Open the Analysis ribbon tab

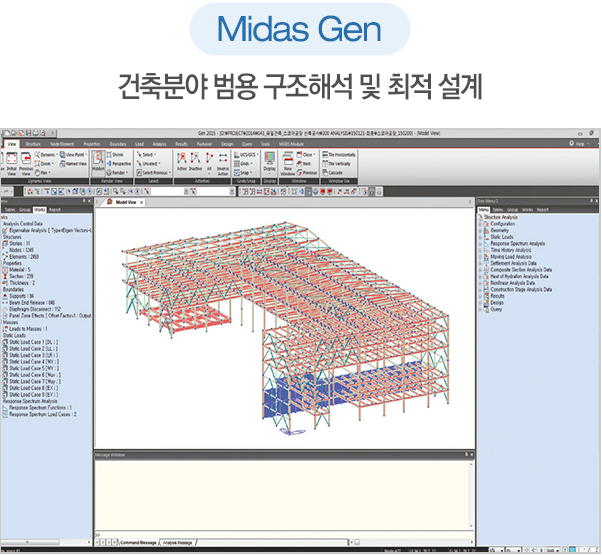coord(159,144)
